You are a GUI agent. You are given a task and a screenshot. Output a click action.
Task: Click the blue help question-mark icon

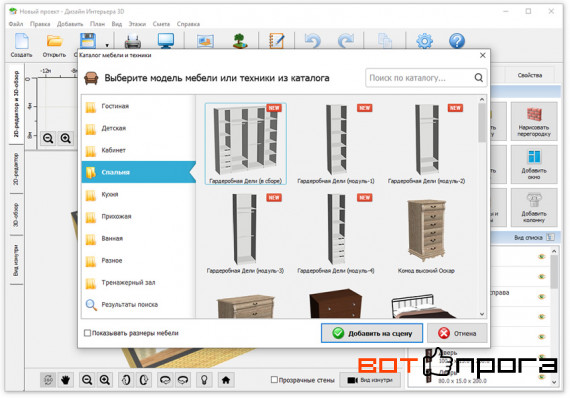[x=457, y=41]
